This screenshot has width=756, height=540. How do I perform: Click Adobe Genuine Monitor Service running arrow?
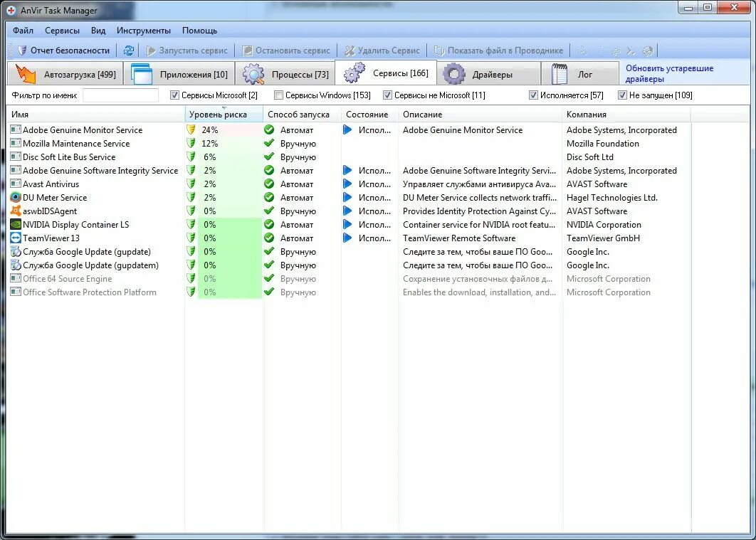coord(347,129)
